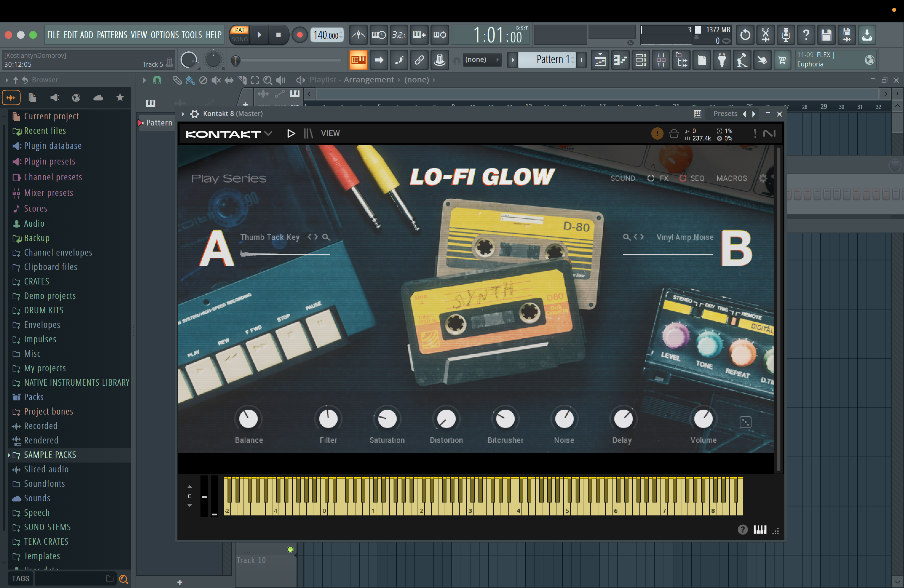Click the Kontakt shop basket icon

click(x=674, y=134)
